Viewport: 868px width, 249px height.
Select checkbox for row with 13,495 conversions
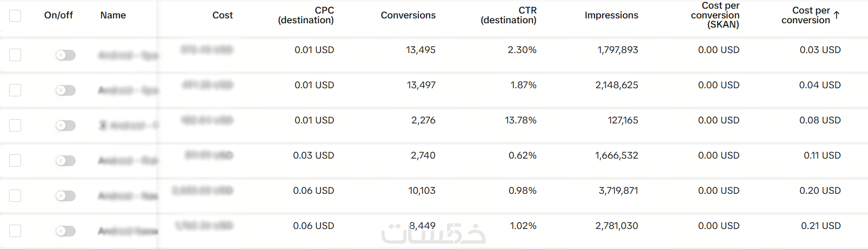15,55
